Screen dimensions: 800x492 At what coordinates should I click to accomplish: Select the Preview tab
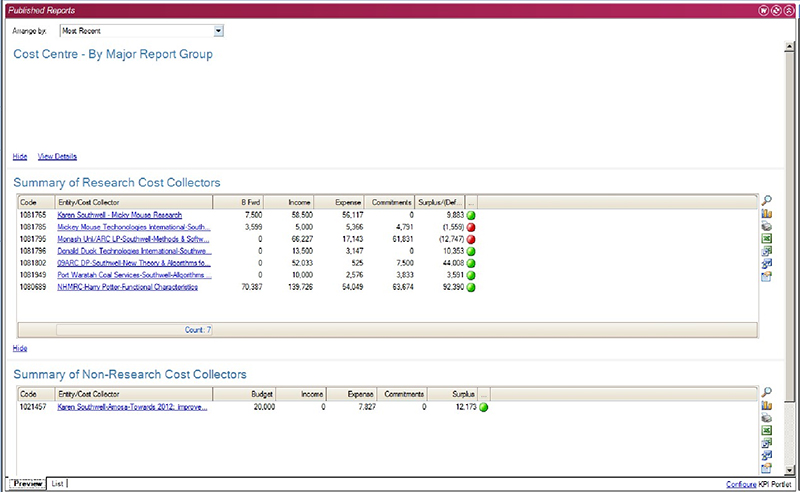click(x=27, y=484)
